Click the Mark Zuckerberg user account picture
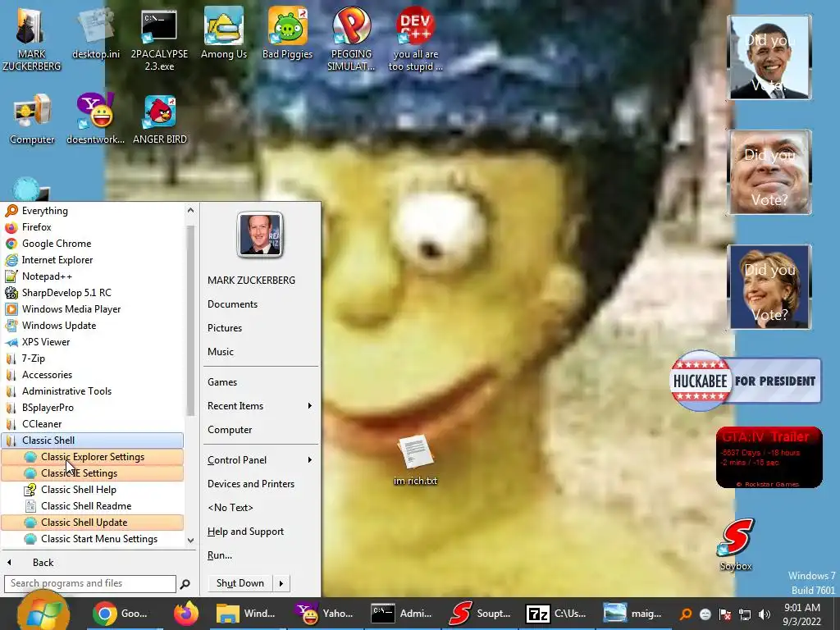The image size is (840, 630). (x=260, y=235)
